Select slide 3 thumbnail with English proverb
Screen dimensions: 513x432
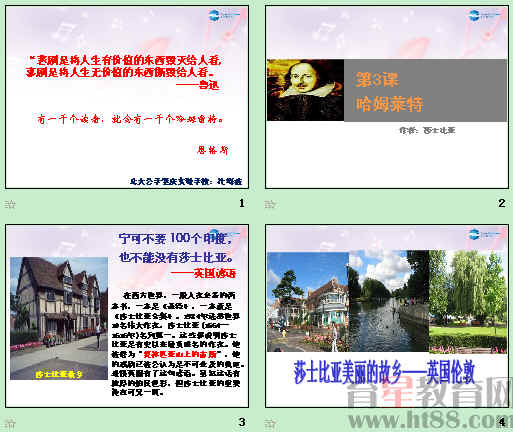point(127,316)
